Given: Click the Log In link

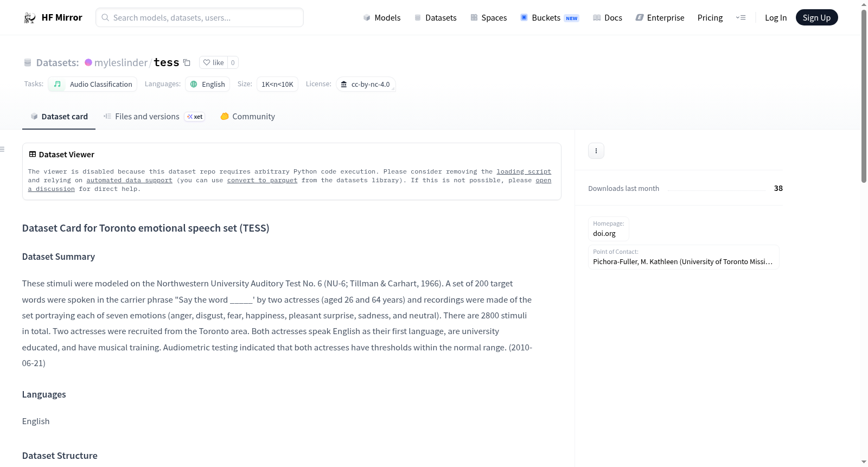Looking at the screenshot, I should (776, 18).
